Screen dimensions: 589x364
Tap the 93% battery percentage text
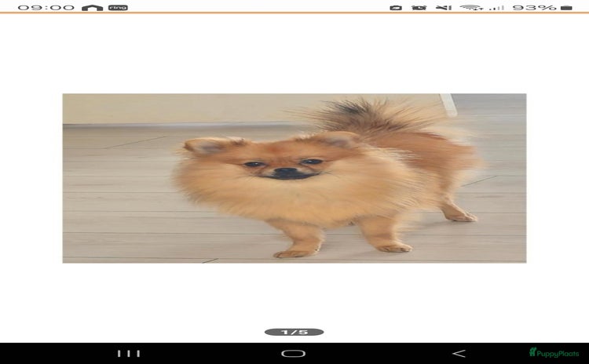click(534, 8)
